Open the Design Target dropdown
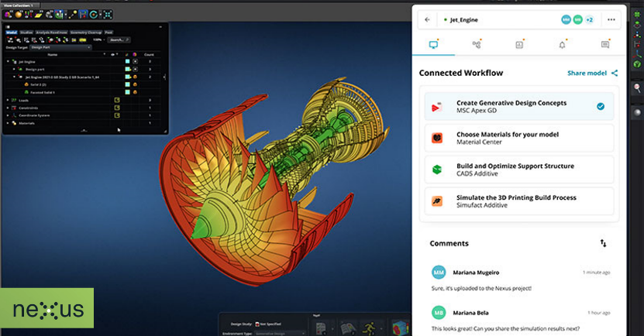644x336 pixels. click(x=60, y=47)
